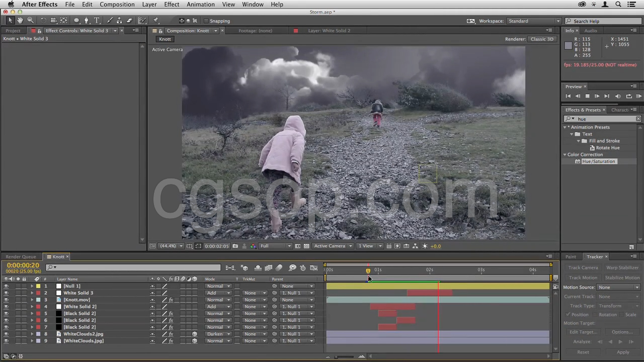
Task: Click the Warp Stabilizer button
Action: point(622,268)
